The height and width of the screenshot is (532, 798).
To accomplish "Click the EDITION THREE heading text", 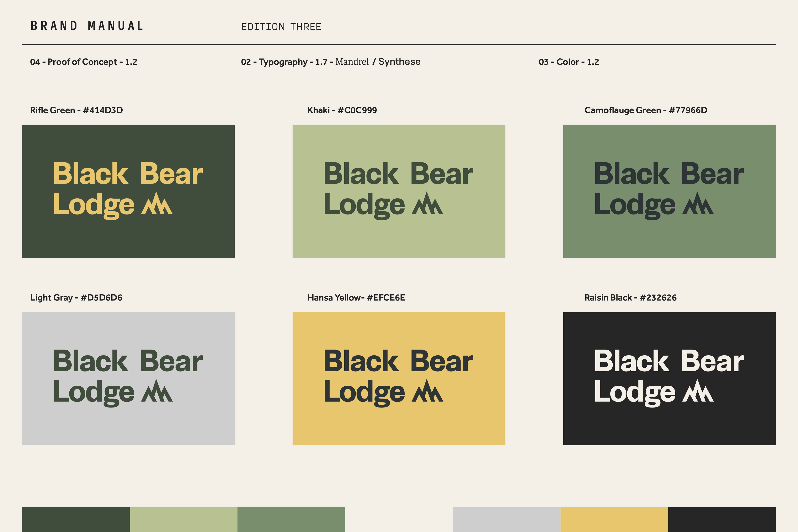I will coord(281,27).
